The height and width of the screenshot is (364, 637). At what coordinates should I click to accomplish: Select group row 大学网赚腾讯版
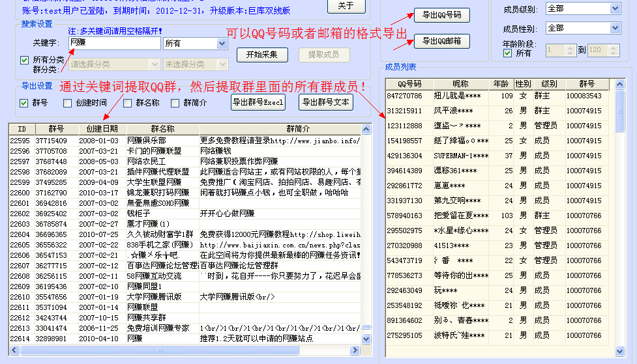tap(185, 297)
